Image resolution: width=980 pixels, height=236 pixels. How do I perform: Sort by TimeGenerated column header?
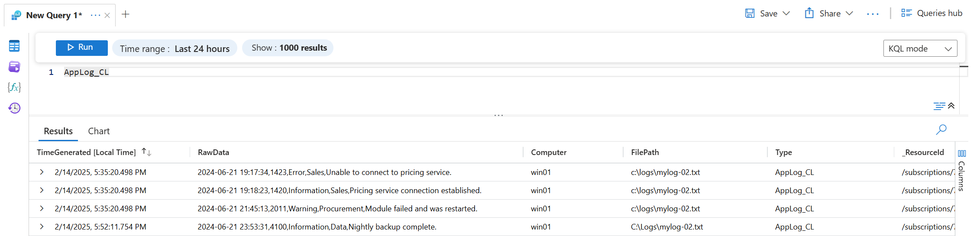(87, 152)
